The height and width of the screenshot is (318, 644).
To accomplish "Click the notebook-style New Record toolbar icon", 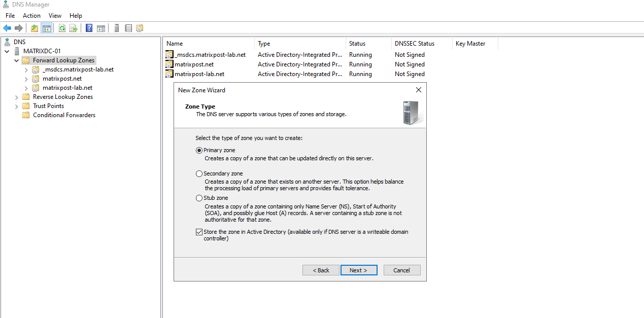I will (128, 28).
